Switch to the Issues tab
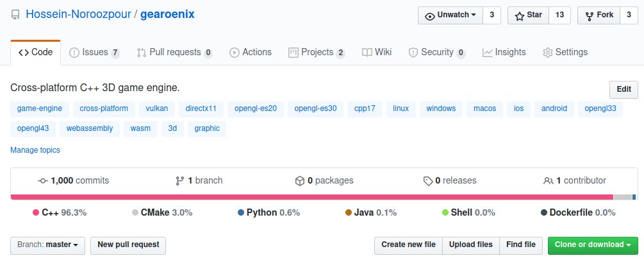The image size is (644, 258). tap(94, 53)
